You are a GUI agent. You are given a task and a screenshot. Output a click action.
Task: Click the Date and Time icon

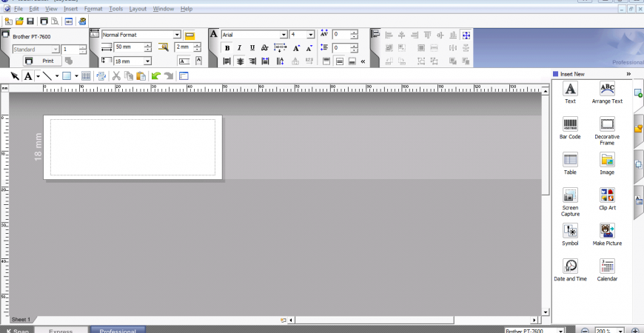(570, 266)
